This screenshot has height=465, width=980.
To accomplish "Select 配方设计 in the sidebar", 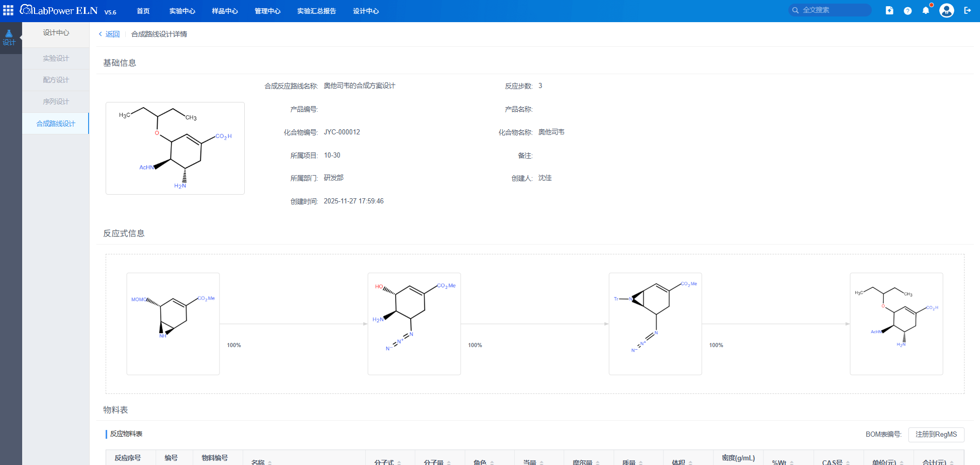I will click(56, 80).
